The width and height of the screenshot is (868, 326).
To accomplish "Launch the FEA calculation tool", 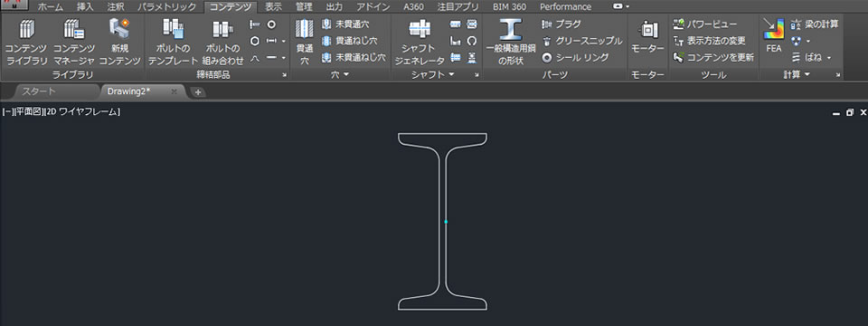I will pos(773,36).
